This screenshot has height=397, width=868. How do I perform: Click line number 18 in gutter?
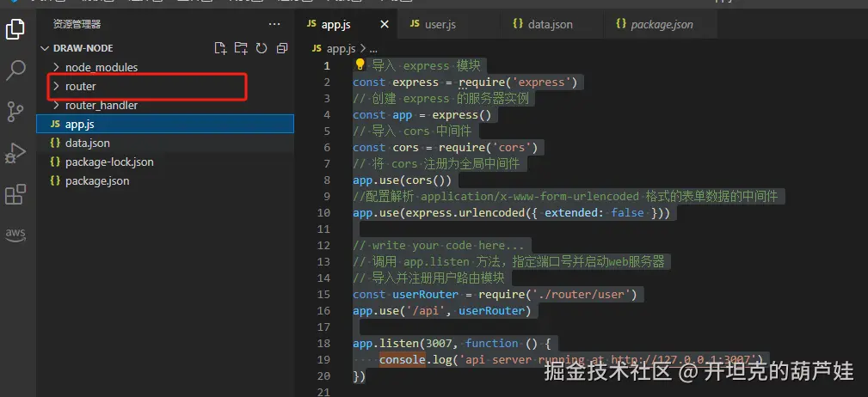tap(323, 344)
